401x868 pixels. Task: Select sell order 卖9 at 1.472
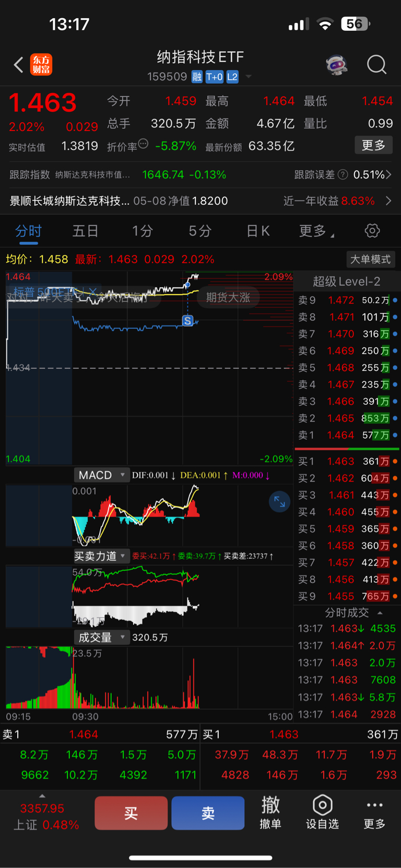coord(347,300)
